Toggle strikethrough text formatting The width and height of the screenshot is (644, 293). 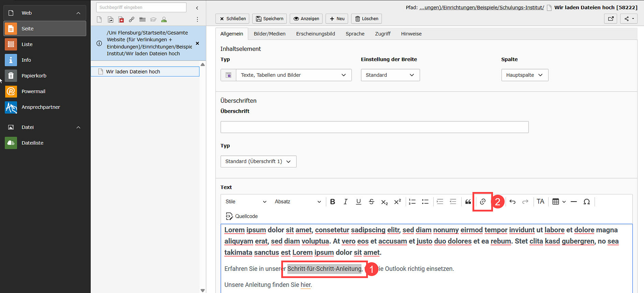[x=371, y=202]
